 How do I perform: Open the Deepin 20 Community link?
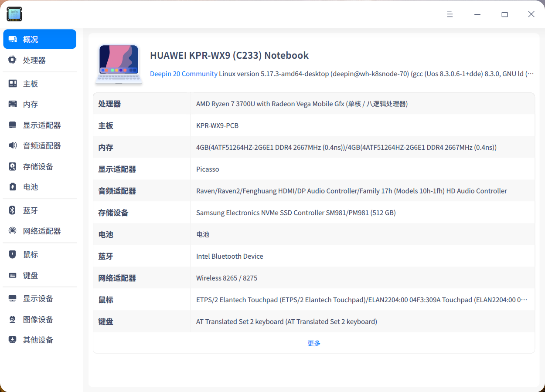(x=183, y=74)
